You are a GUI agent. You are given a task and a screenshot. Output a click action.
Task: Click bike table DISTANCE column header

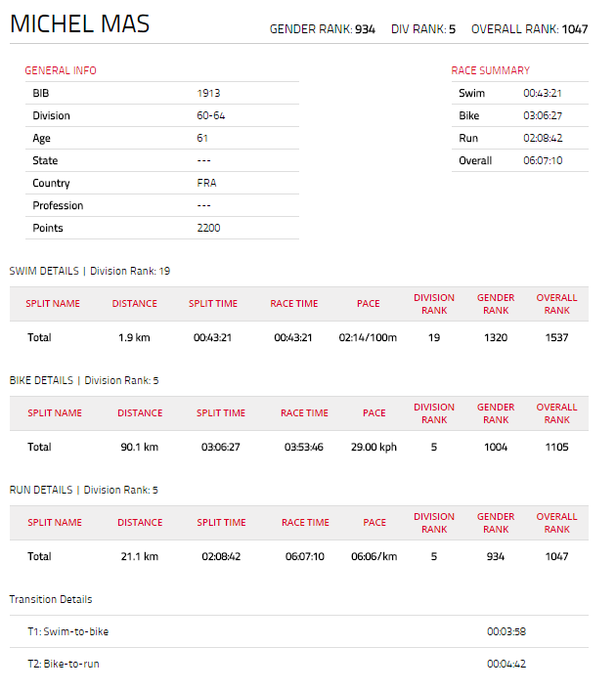coord(140,413)
